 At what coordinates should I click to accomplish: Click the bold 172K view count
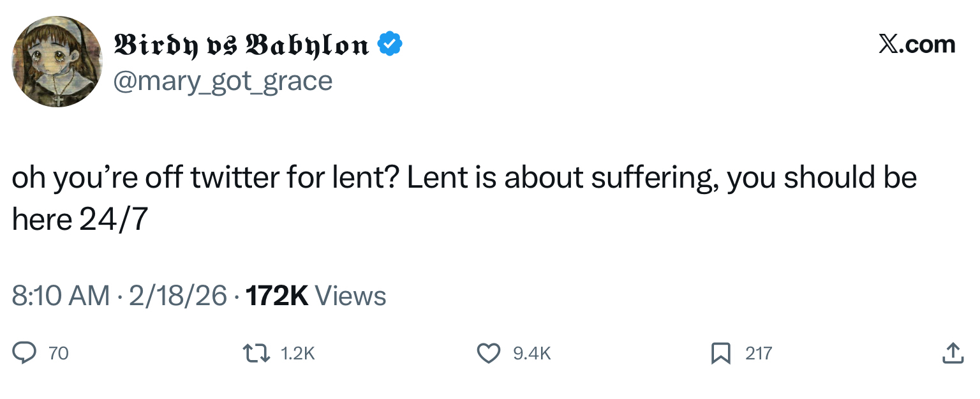276,296
